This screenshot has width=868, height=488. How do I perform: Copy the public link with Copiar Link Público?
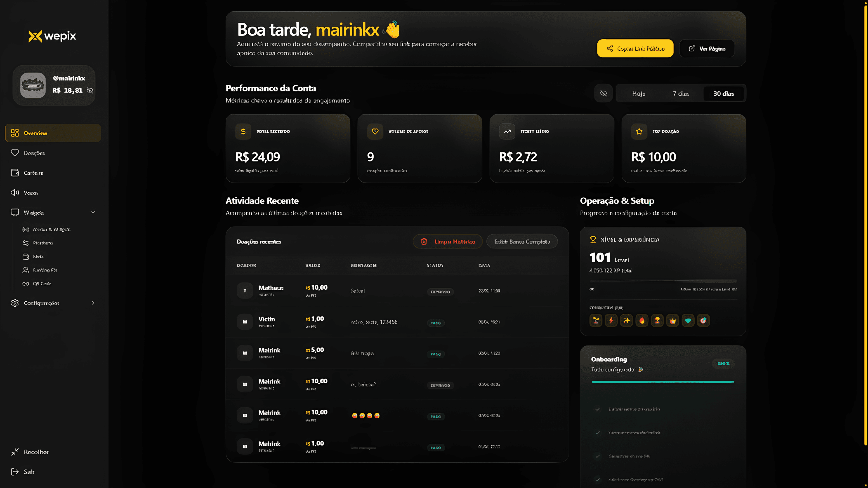pos(635,49)
